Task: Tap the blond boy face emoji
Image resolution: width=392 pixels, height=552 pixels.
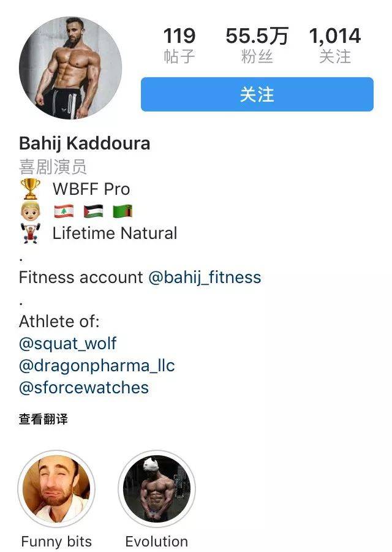Action: 30,211
